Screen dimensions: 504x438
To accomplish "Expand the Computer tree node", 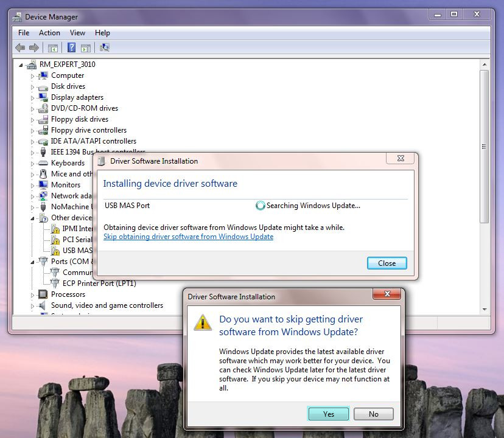I will pyautogui.click(x=32, y=76).
